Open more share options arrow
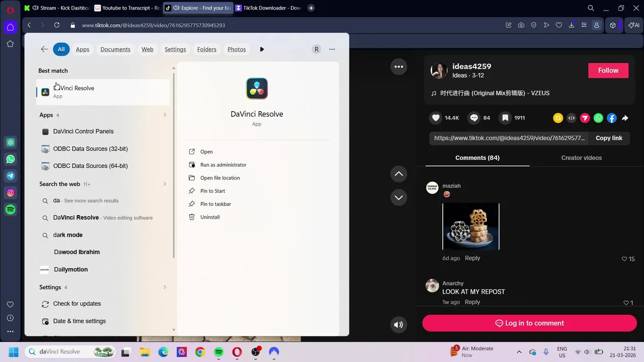The height and width of the screenshot is (362, 644). pos(625,118)
